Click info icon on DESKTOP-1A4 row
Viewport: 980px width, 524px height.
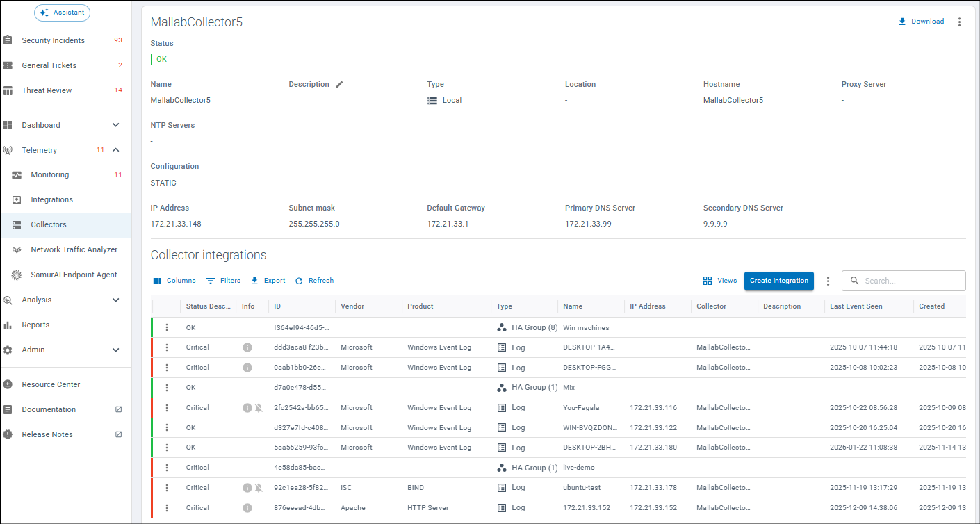point(247,347)
